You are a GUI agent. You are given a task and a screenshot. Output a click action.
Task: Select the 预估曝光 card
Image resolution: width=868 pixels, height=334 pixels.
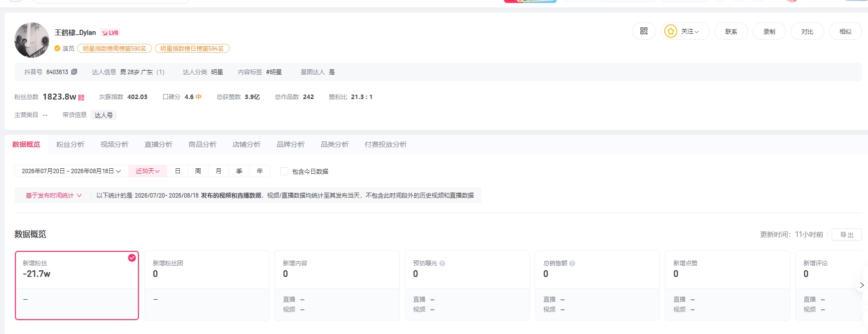(x=467, y=285)
